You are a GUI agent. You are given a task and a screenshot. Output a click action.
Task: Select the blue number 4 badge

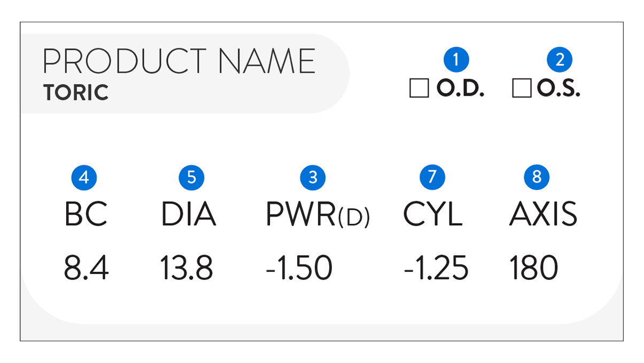point(84,177)
